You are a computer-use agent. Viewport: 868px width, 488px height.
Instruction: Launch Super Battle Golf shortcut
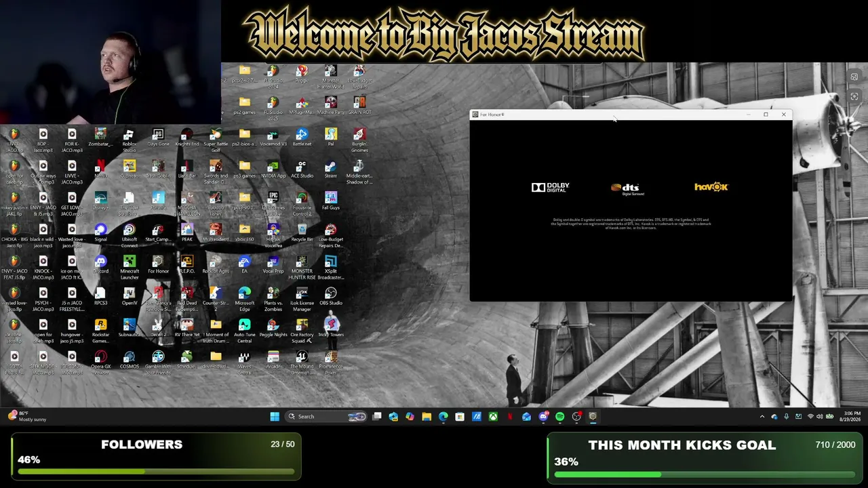pyautogui.click(x=216, y=140)
